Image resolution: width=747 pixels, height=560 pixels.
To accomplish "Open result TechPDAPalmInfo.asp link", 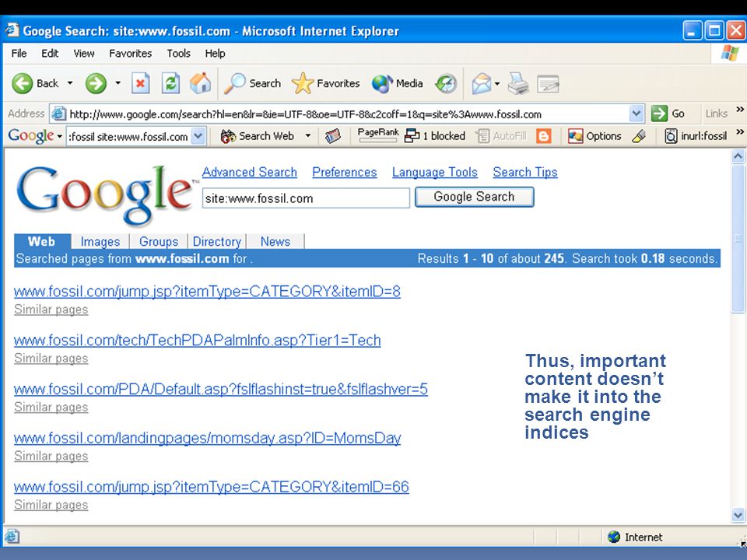I will pos(197,341).
